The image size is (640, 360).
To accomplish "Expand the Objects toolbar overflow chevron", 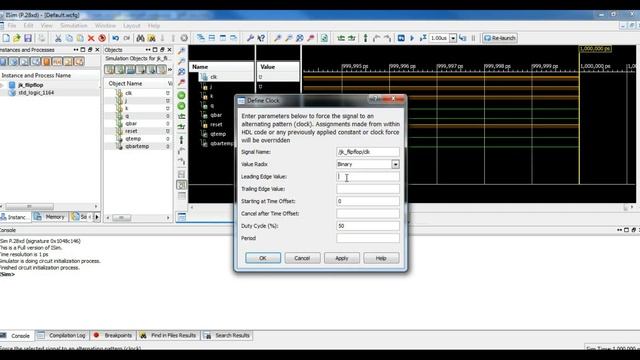I will pos(170,69).
